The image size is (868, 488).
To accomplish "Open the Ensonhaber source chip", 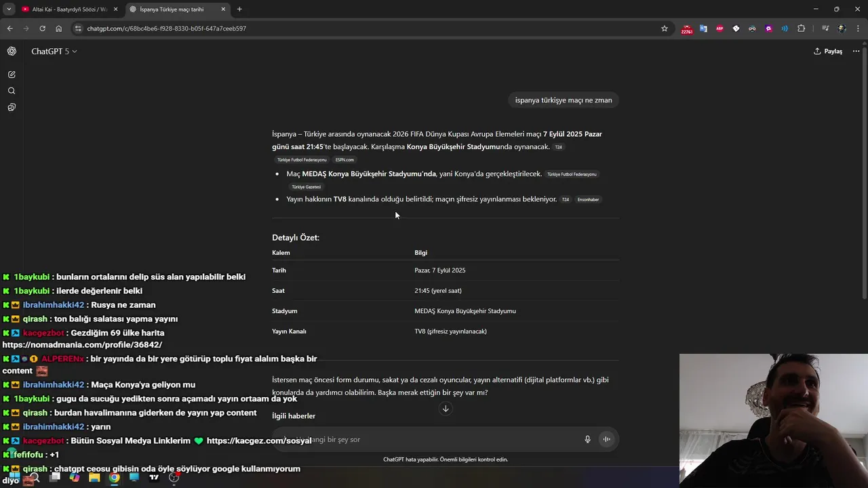I will click(588, 200).
